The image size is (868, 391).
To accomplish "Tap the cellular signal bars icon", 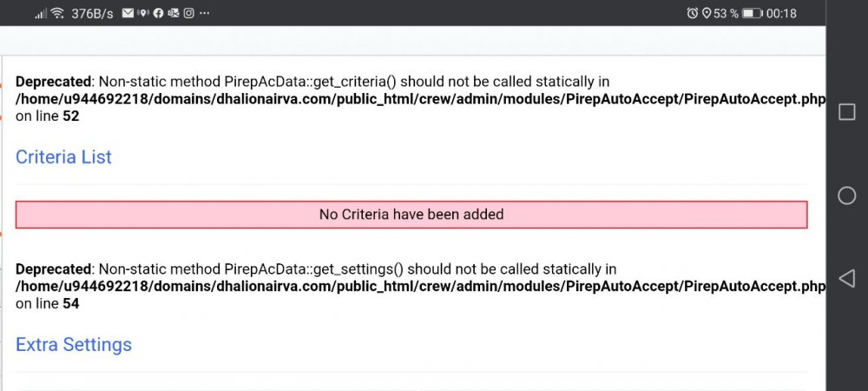I will click(40, 13).
